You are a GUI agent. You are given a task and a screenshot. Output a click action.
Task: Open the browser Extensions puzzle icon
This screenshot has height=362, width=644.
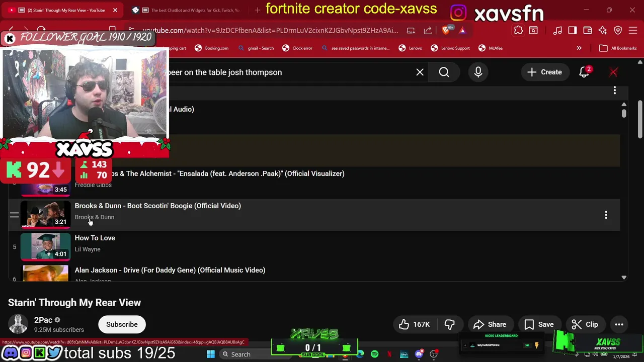click(518, 30)
